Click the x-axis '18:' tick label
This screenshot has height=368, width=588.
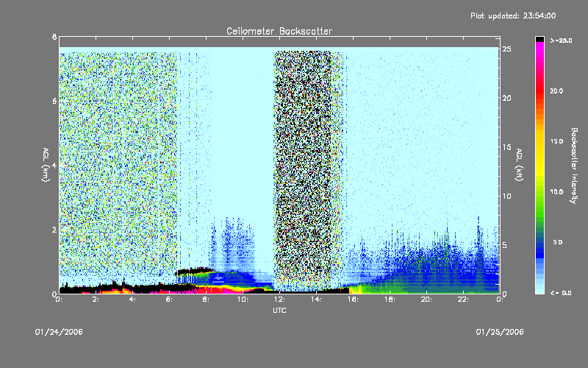pyautogui.click(x=390, y=300)
